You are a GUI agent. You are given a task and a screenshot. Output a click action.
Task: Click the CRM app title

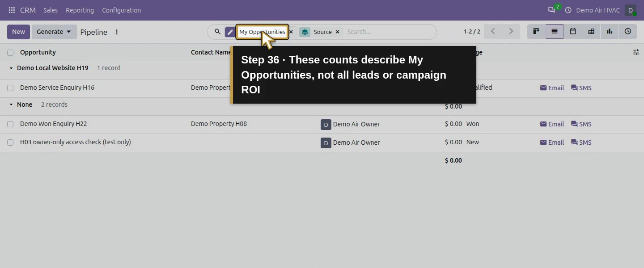(x=28, y=10)
